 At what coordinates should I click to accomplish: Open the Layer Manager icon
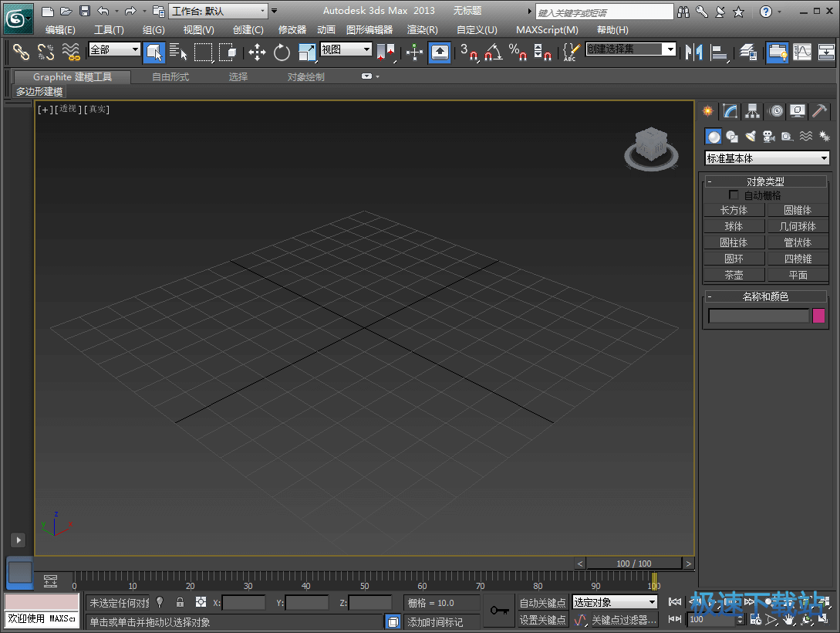tap(748, 52)
